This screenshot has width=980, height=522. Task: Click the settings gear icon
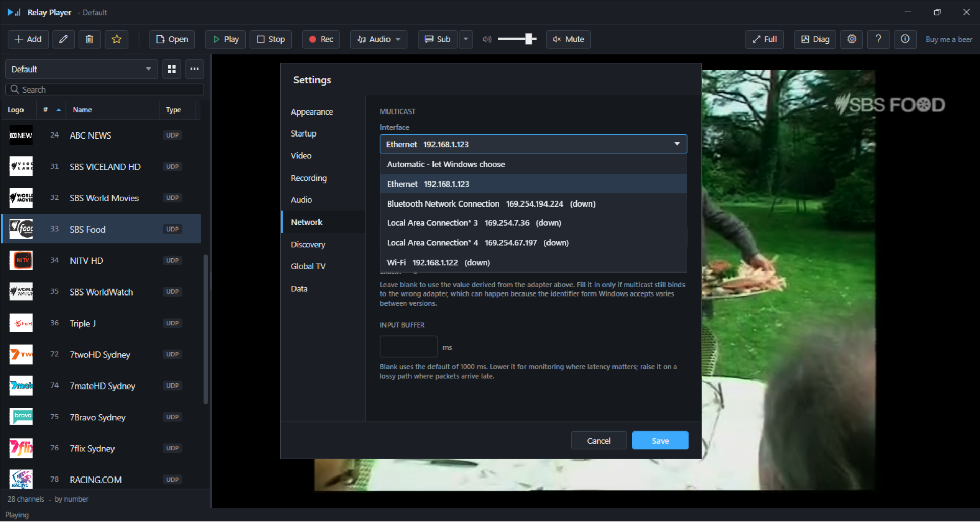pos(852,39)
